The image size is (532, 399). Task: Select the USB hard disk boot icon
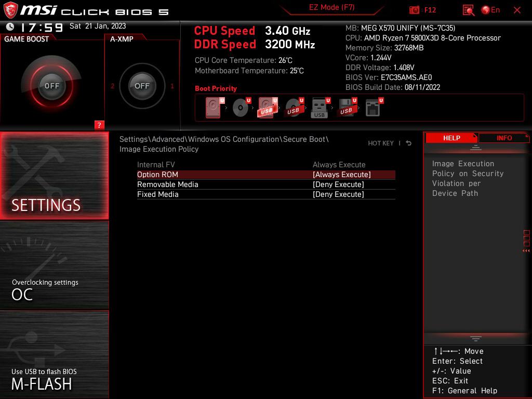click(268, 108)
